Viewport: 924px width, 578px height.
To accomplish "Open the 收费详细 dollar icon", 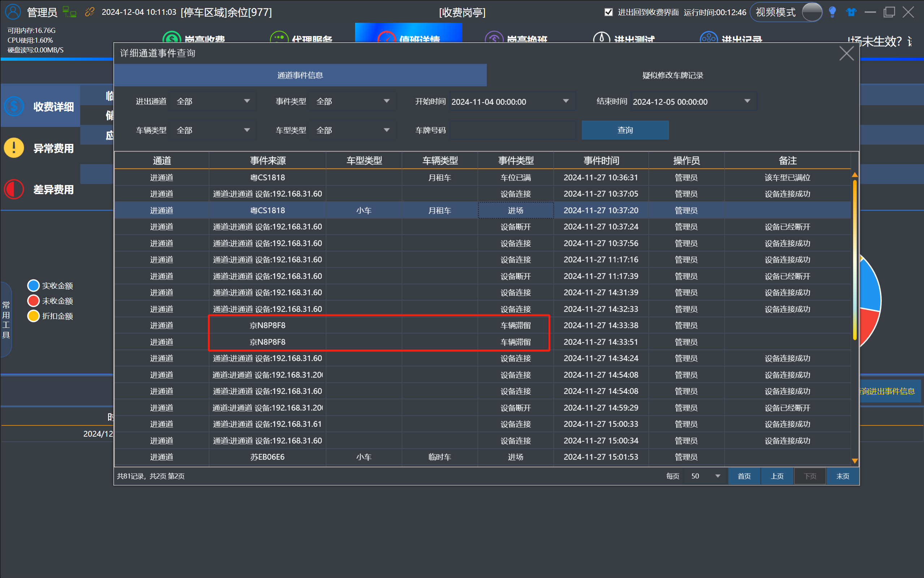I will tap(14, 106).
